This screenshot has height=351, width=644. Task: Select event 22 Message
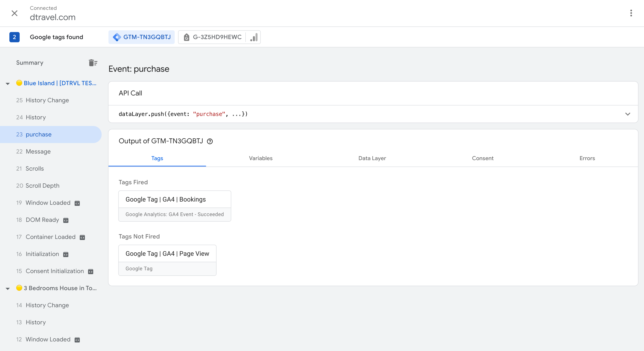pyautogui.click(x=51, y=152)
